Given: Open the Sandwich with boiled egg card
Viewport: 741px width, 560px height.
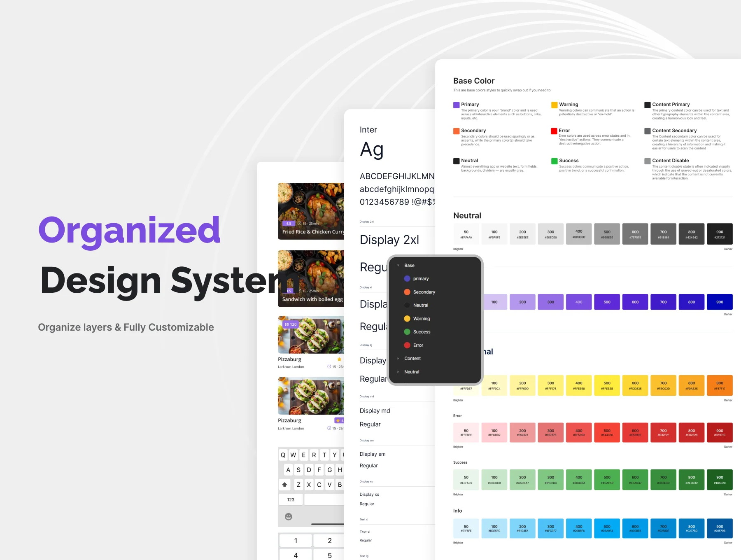Looking at the screenshot, I should pyautogui.click(x=311, y=279).
